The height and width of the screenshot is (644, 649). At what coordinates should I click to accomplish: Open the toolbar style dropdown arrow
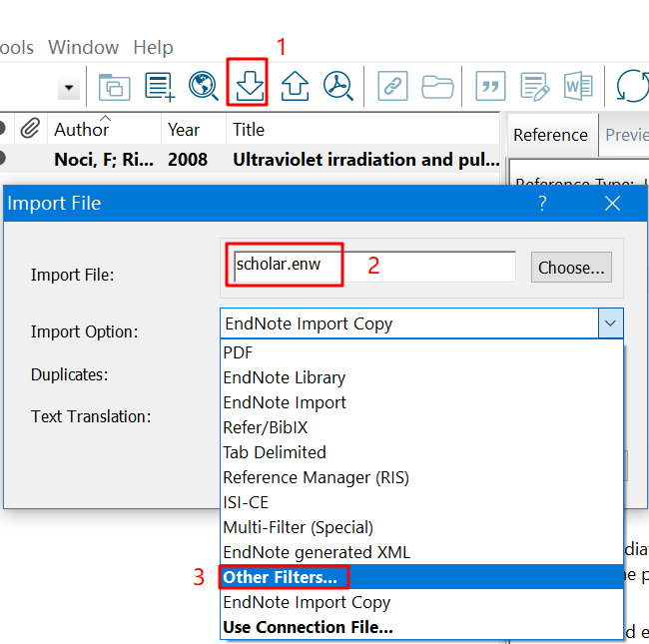click(69, 87)
